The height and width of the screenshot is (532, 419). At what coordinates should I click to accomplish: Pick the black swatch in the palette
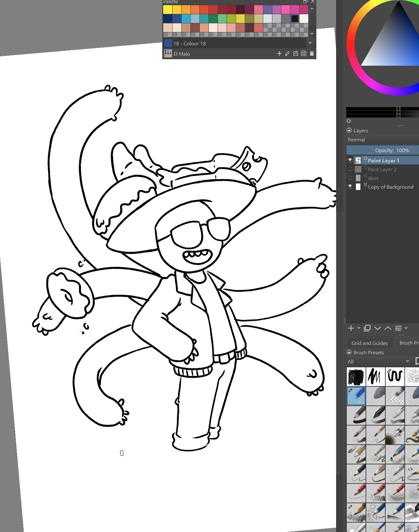tap(295, 19)
